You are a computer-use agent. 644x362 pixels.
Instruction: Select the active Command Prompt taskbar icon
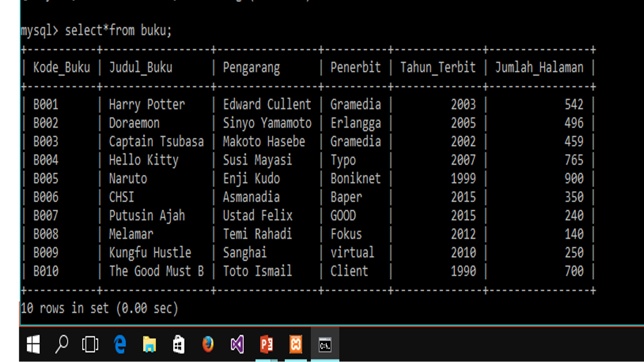325,344
